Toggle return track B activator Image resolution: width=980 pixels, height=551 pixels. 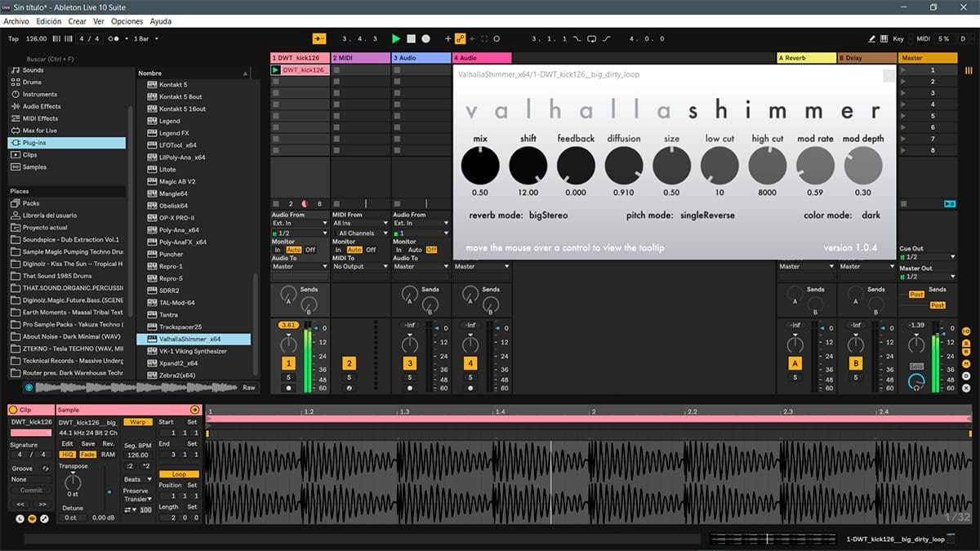point(856,363)
